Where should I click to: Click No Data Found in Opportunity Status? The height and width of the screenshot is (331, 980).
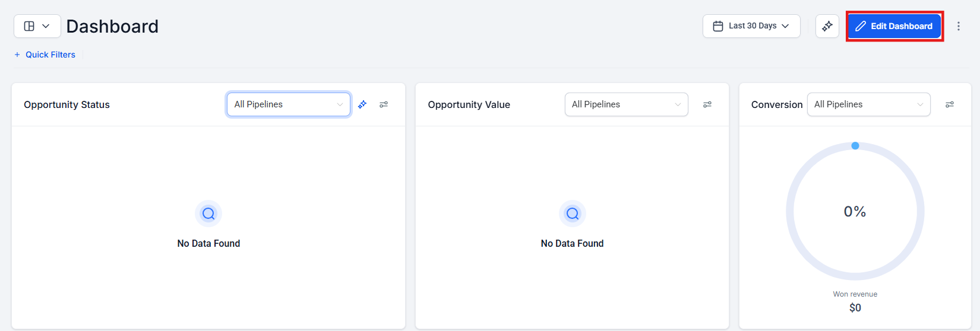click(x=208, y=243)
